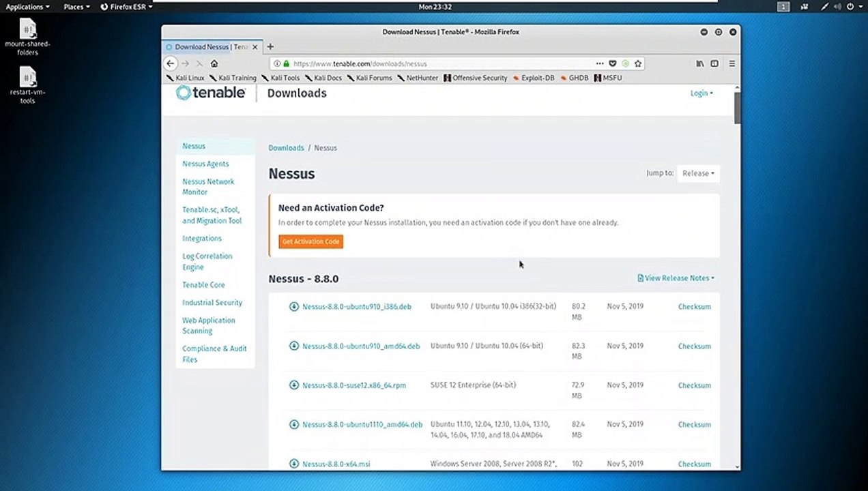
Task: Select Tenable Core in sidebar
Action: (x=203, y=285)
